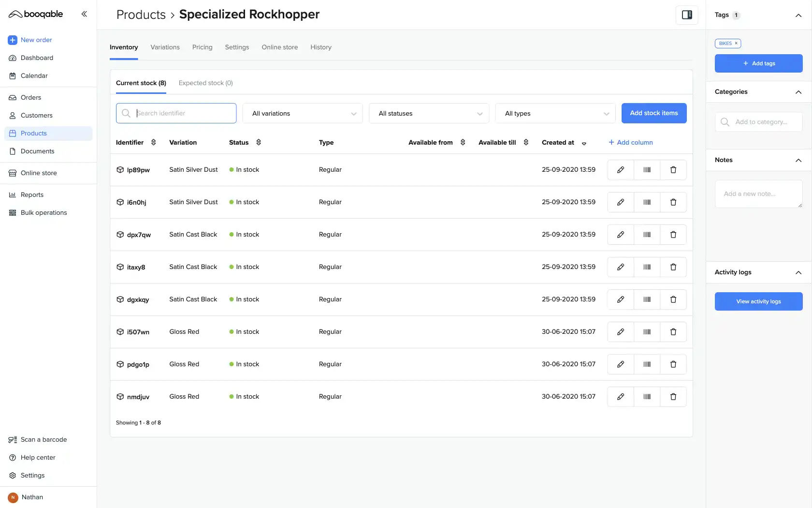Sort by Available from column
This screenshot has height=508, width=812.
click(463, 142)
